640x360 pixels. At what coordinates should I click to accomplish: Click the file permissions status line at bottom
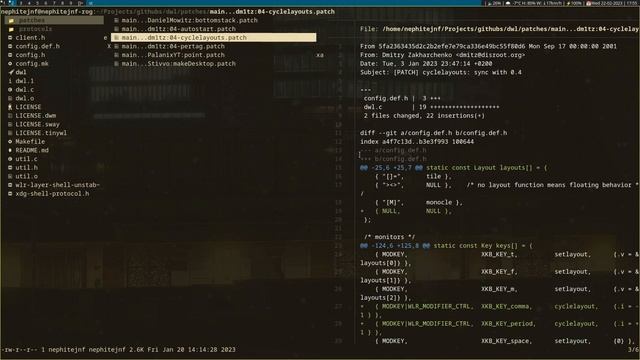(x=118, y=349)
